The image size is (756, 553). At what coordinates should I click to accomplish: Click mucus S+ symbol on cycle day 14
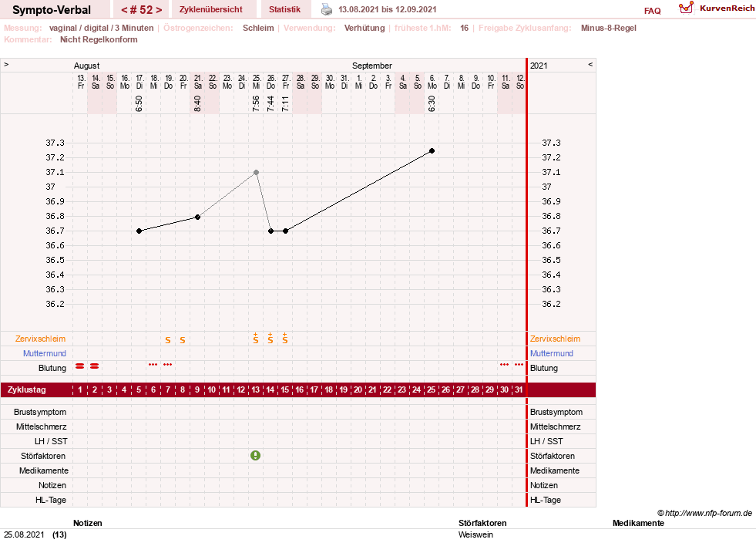270,339
